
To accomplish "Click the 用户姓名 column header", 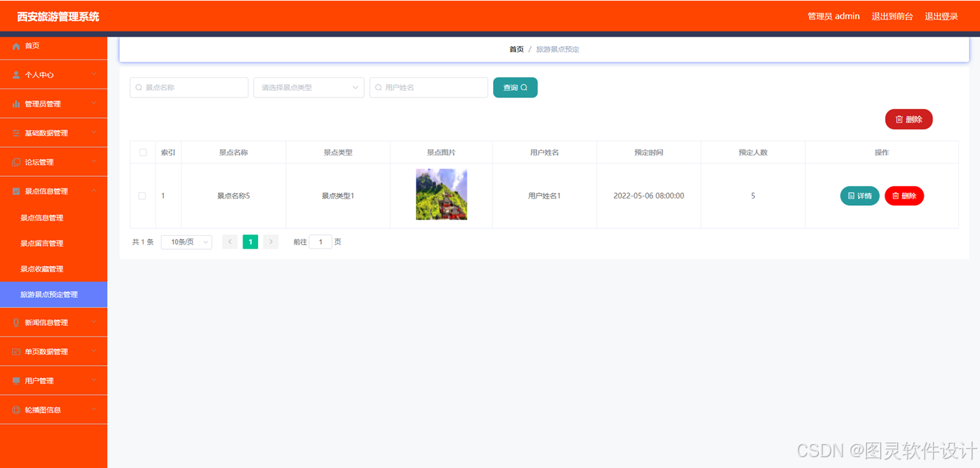I will [x=545, y=152].
